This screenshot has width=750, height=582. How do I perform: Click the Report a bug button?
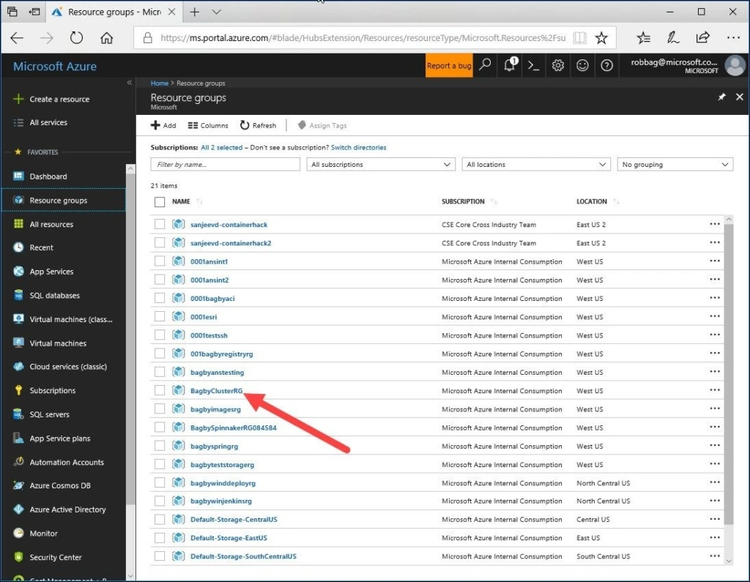pyautogui.click(x=449, y=65)
